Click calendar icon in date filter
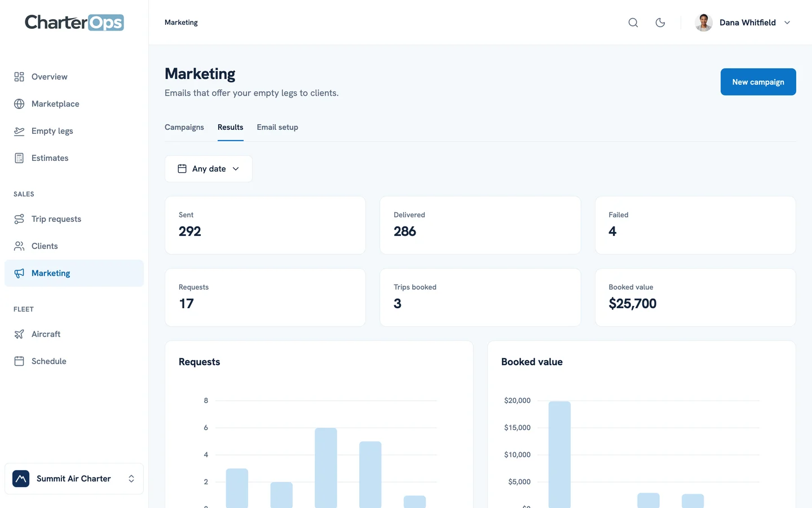The height and width of the screenshot is (508, 812). click(x=182, y=169)
